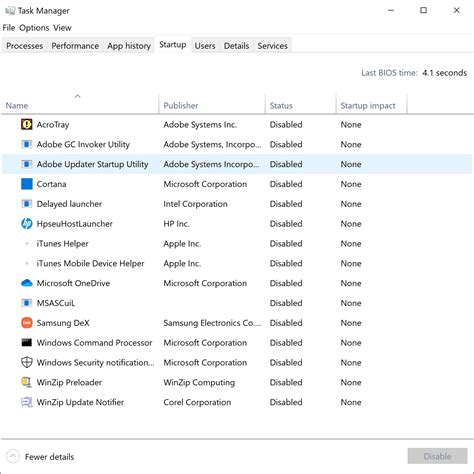Click the Disable button

[x=437, y=456]
